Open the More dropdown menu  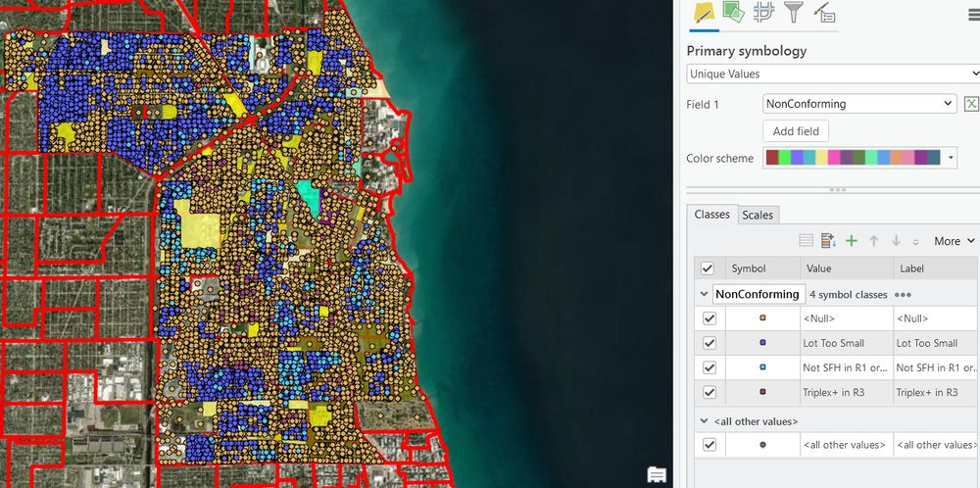(955, 241)
